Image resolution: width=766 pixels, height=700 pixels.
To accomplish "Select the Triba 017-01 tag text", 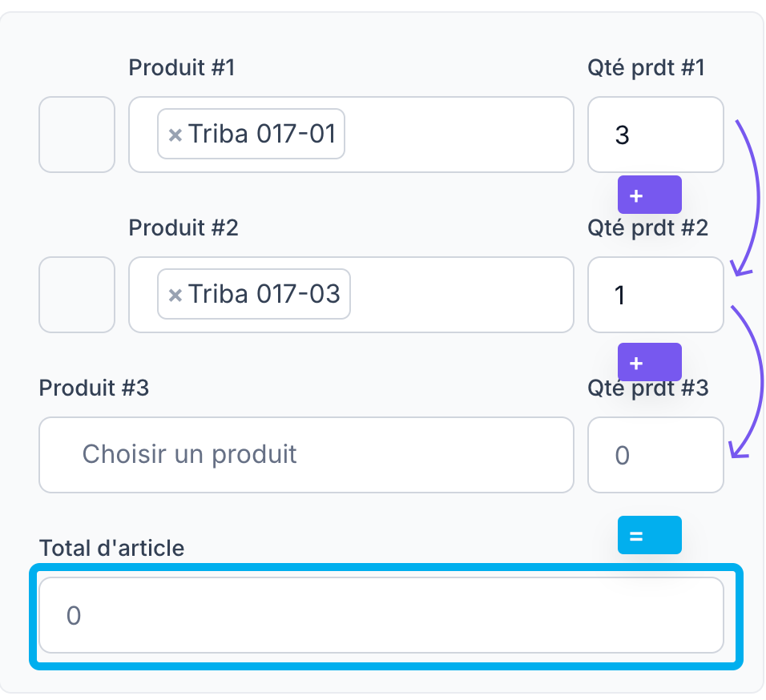I will (261, 134).
